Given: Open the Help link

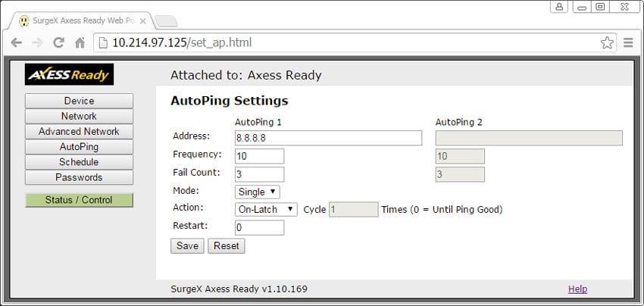Looking at the screenshot, I should click(x=577, y=289).
